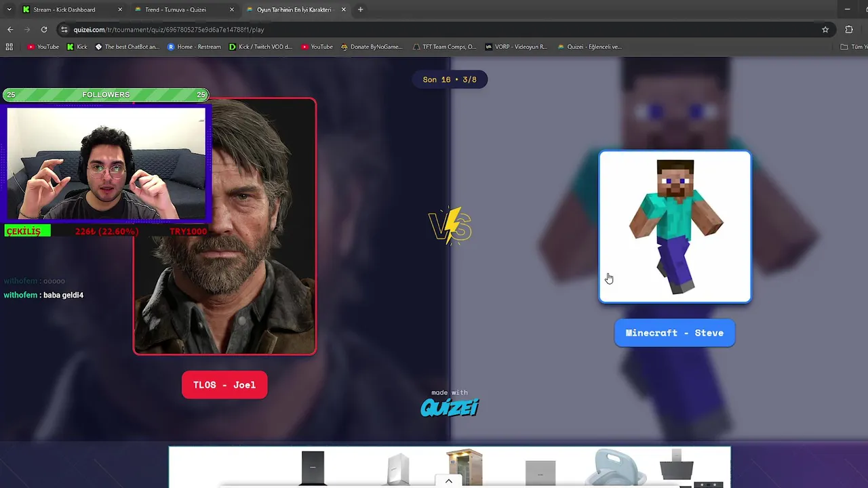868x488 pixels.
Task: Open new tab with plus button
Action: coord(360,9)
